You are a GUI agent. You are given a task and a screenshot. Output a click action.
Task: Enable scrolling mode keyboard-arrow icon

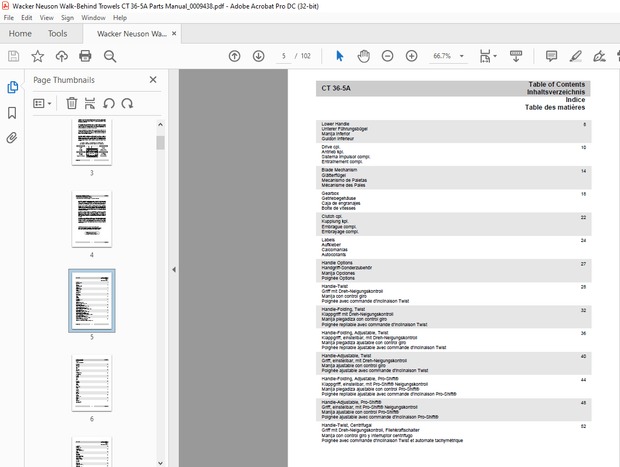click(516, 56)
